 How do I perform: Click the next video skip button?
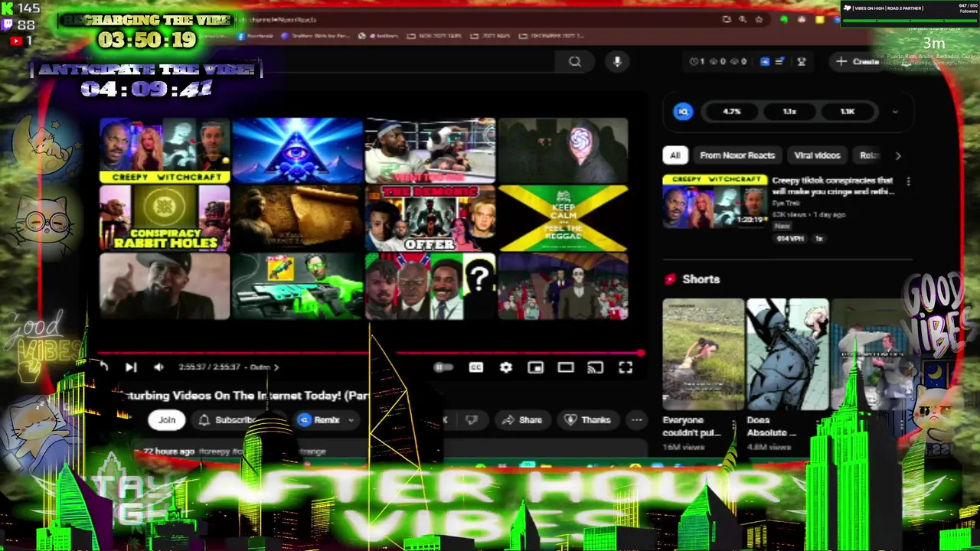pos(131,367)
